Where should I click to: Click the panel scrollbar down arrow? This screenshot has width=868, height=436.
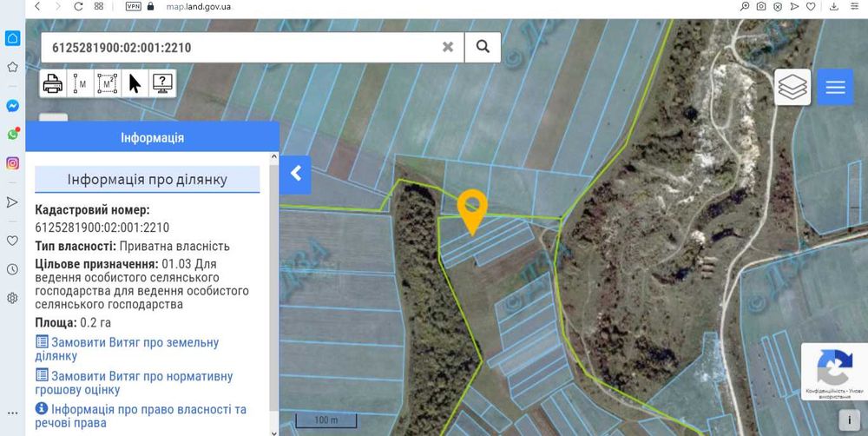(x=274, y=433)
